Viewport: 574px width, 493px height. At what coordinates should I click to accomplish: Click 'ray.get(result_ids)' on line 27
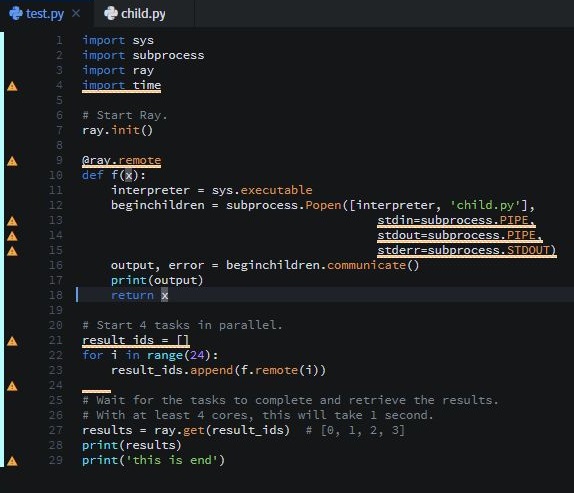point(222,430)
